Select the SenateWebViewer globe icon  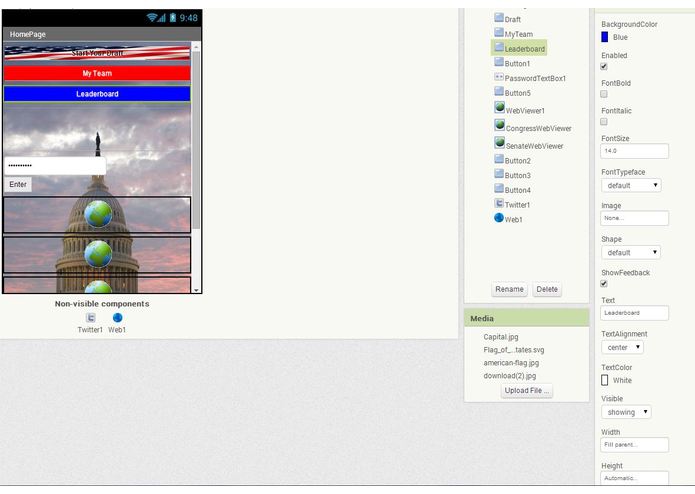(500, 143)
